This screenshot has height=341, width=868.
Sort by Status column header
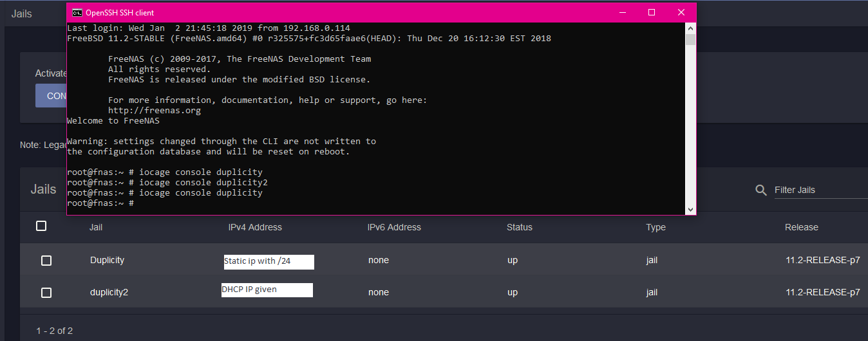pyautogui.click(x=520, y=227)
